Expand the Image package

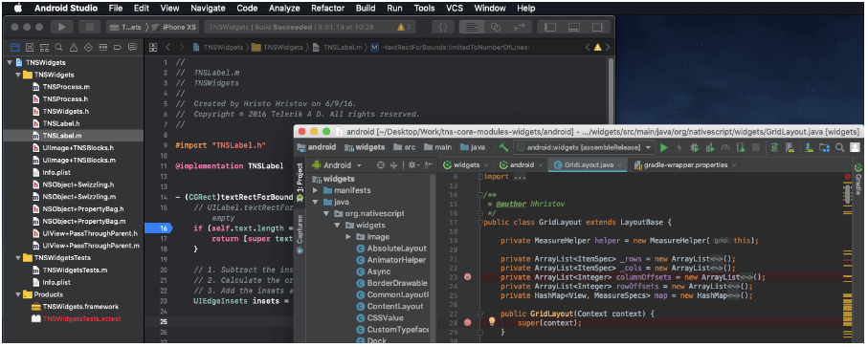pyautogui.click(x=348, y=236)
